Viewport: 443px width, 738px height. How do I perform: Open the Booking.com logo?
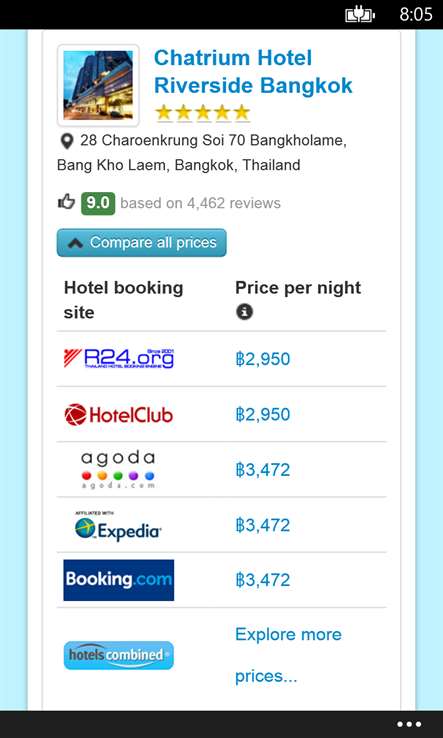coord(119,580)
